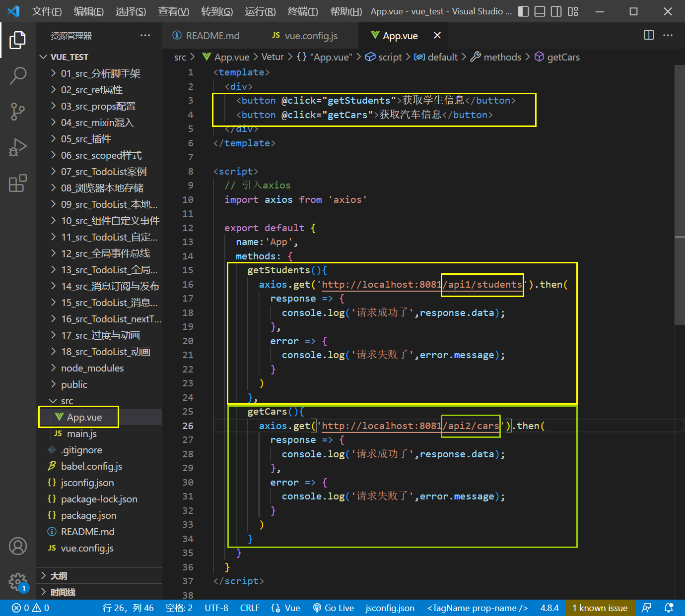Expand folder 01_src_分析脚手架

point(99,73)
